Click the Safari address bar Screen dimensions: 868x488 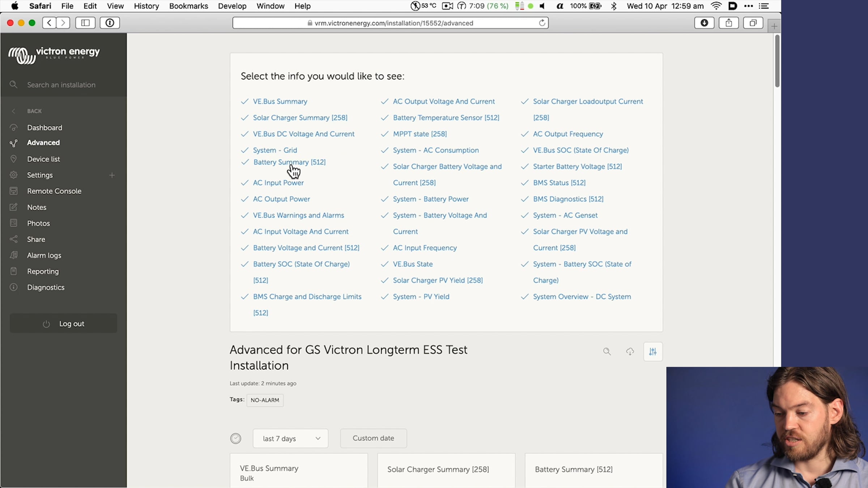click(x=391, y=23)
